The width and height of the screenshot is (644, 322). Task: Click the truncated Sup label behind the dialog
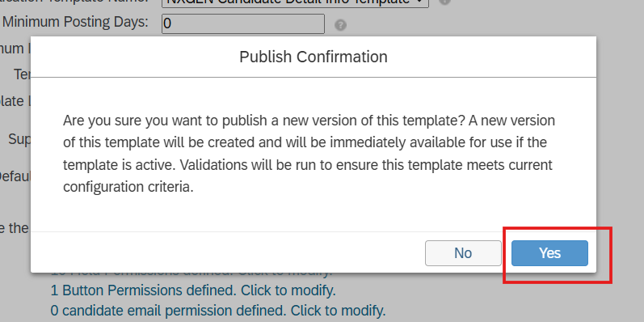[19, 139]
